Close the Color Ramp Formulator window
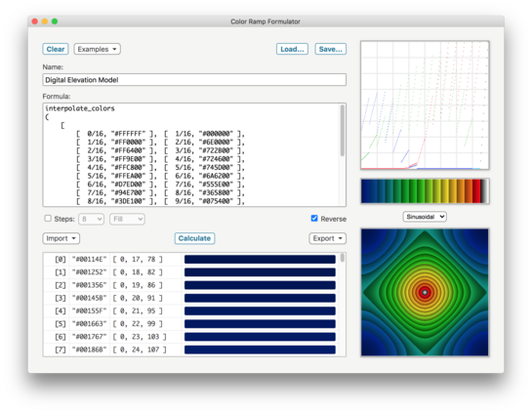Image resolution: width=532 pixels, height=413 pixels. (x=34, y=21)
